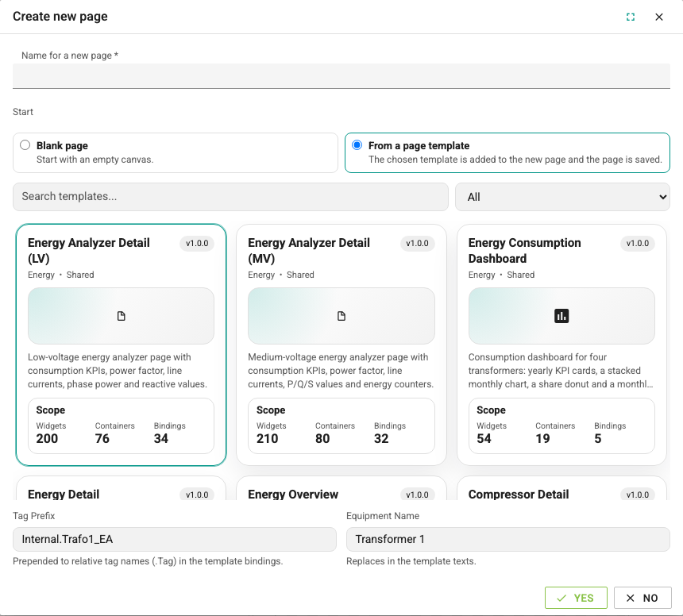
Task: Click MV template bindings count 32
Action: click(x=381, y=438)
